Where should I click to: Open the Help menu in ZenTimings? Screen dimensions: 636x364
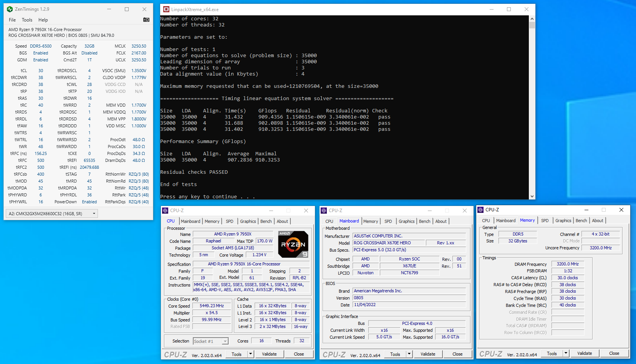coord(43,20)
